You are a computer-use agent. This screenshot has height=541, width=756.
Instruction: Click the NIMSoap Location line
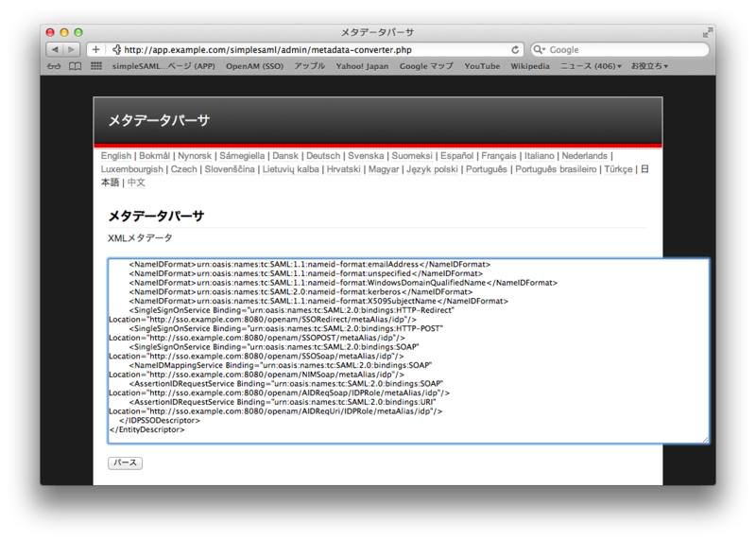(x=256, y=375)
